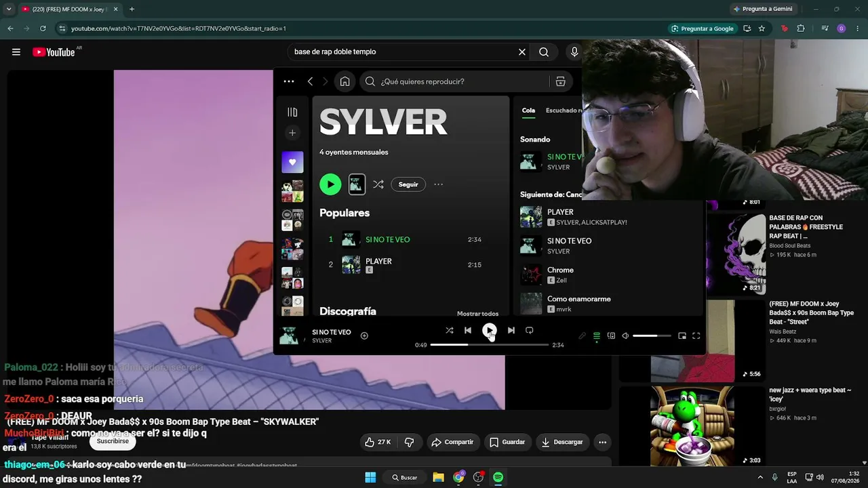Dislike the YouTube video
This screenshot has height=488, width=868.
pos(409,442)
